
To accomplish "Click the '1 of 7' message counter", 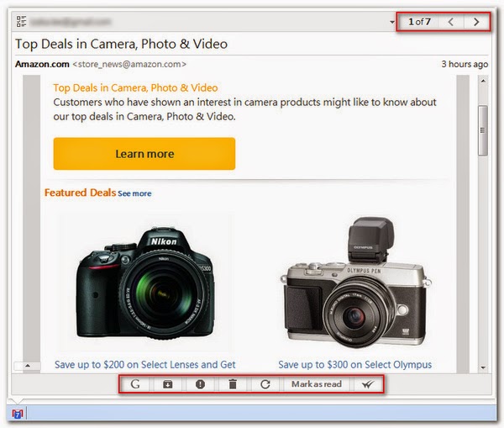I will pyautogui.click(x=419, y=22).
